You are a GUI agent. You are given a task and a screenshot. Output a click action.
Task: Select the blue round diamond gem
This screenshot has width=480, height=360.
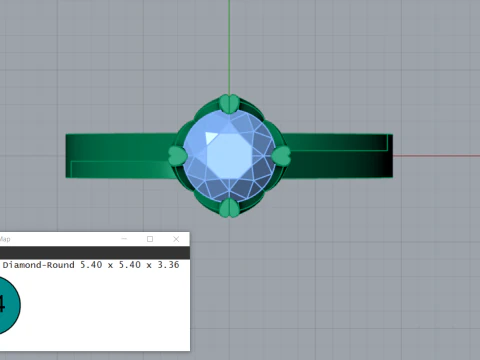coord(229,156)
